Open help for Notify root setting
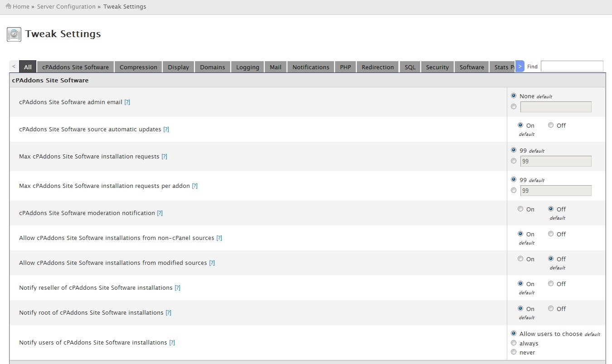The width and height of the screenshot is (612, 364). click(168, 313)
